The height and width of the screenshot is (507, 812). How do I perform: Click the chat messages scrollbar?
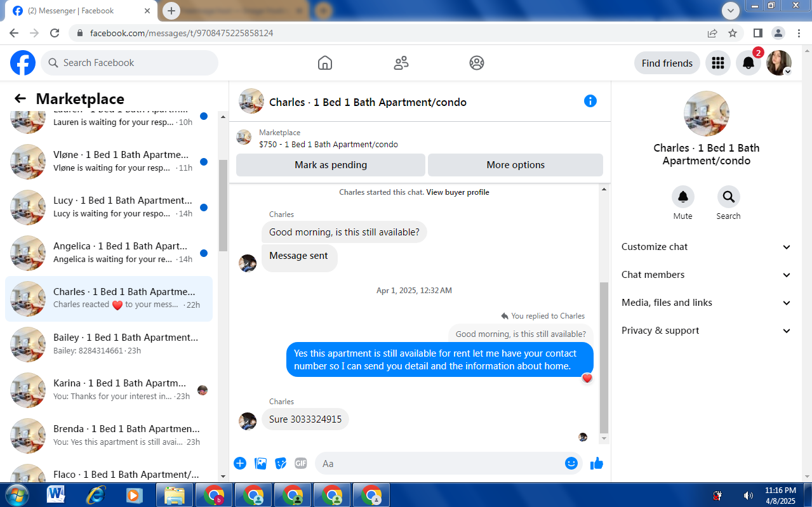604,357
